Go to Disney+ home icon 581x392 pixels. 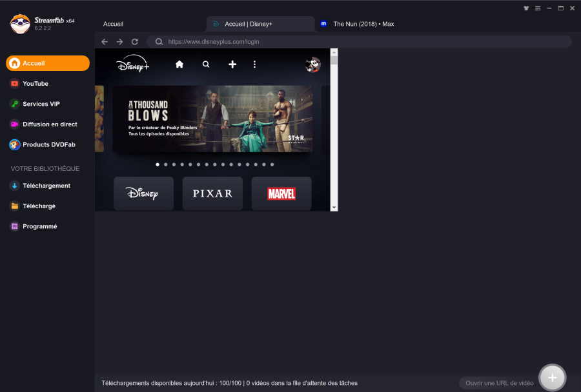point(179,64)
